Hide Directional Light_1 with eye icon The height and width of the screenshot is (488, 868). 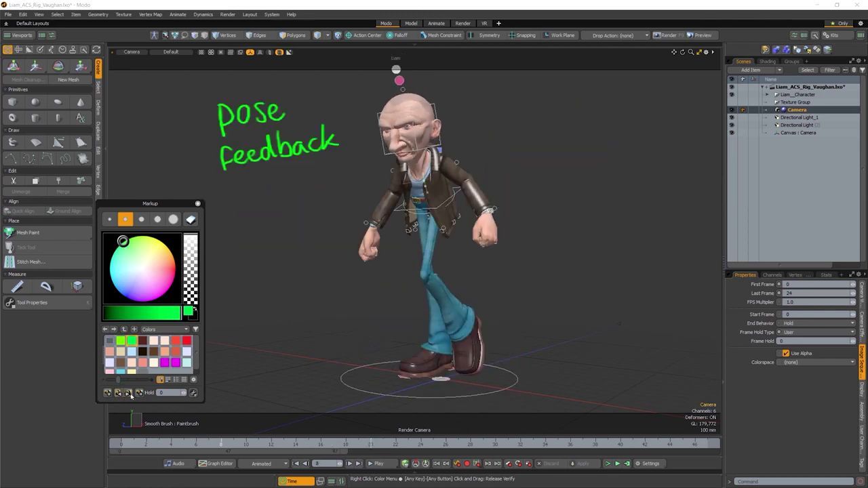731,117
